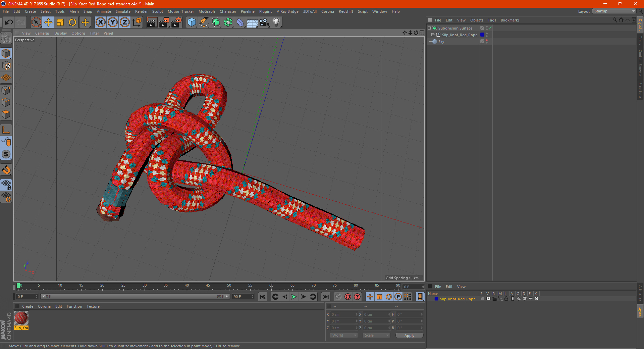Open the material manager Texture menu
Screen dimensions: 644x349
[93, 306]
